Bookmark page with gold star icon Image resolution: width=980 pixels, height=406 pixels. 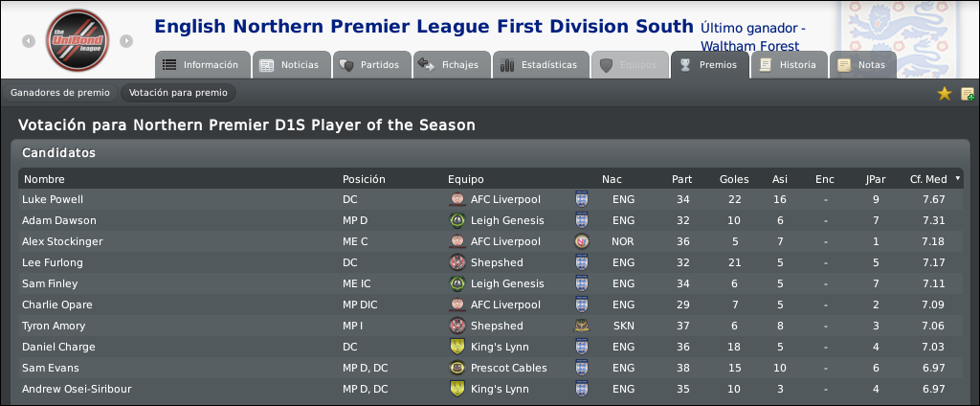point(945,94)
